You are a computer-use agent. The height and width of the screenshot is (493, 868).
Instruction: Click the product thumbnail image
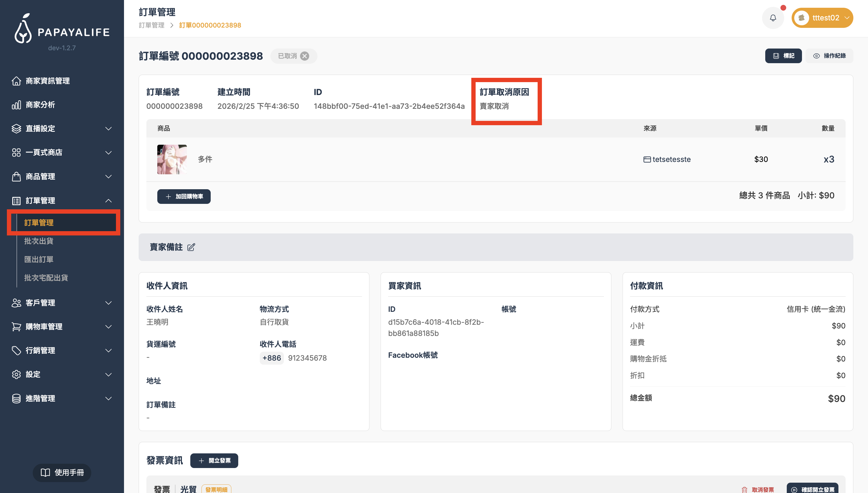(x=172, y=159)
